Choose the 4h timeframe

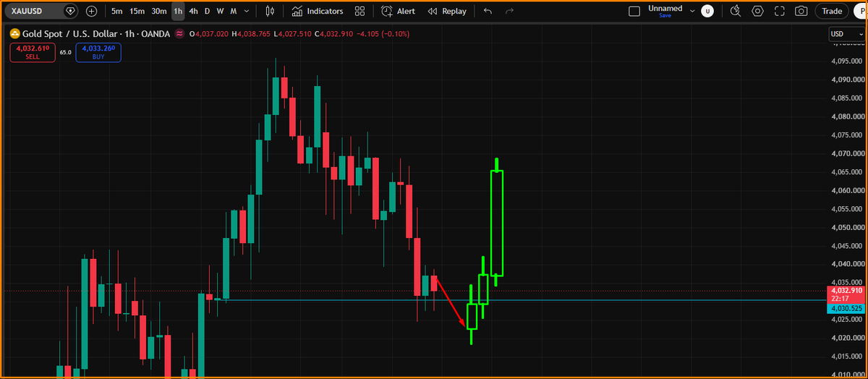[193, 12]
